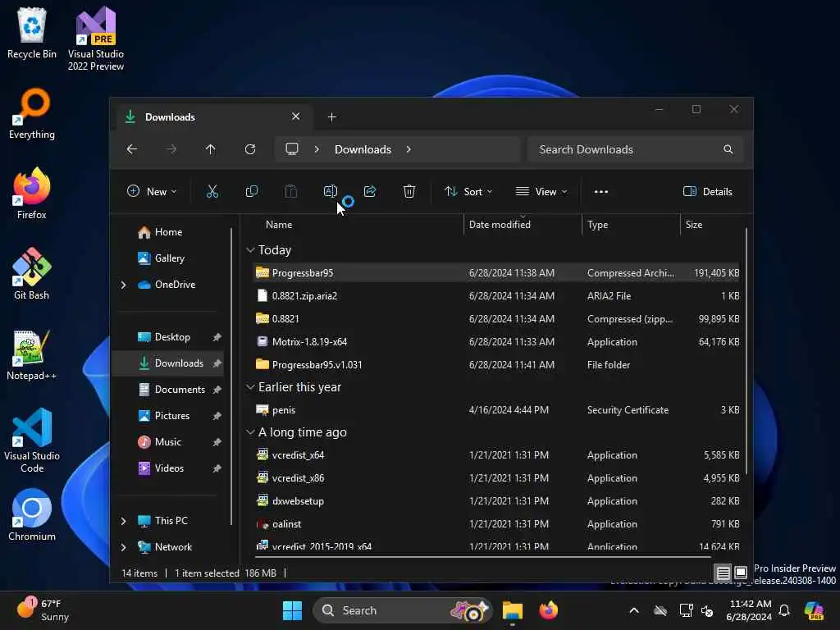
Task: Open the Sort dropdown menu
Action: click(x=468, y=192)
